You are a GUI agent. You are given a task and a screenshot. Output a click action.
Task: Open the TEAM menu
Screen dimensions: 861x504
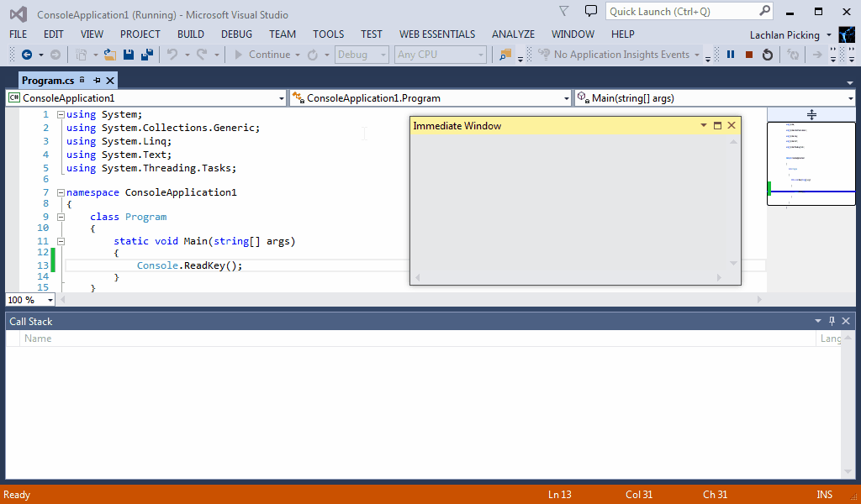coord(283,34)
